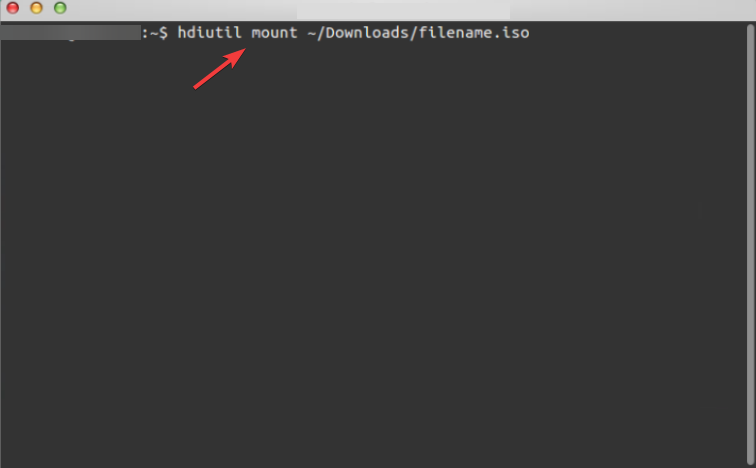The image size is (756, 468).
Task: Minimize the terminal using the yellow button
Action: [x=36, y=8]
